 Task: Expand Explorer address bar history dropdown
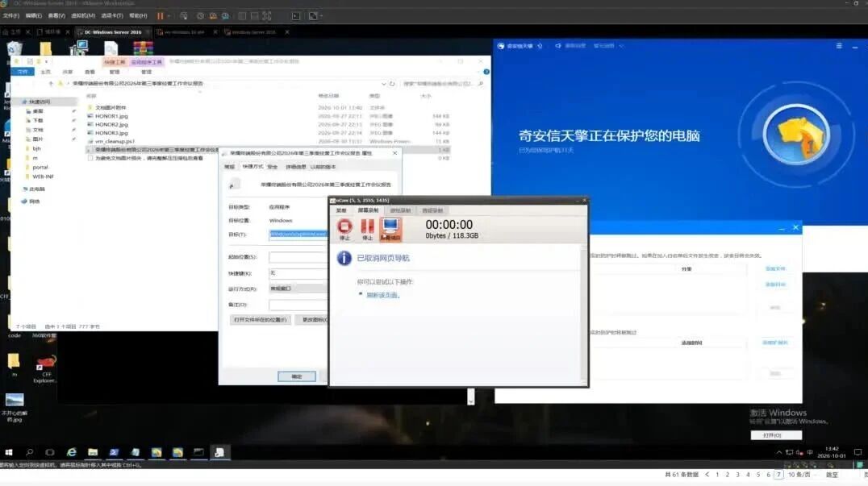[384, 84]
